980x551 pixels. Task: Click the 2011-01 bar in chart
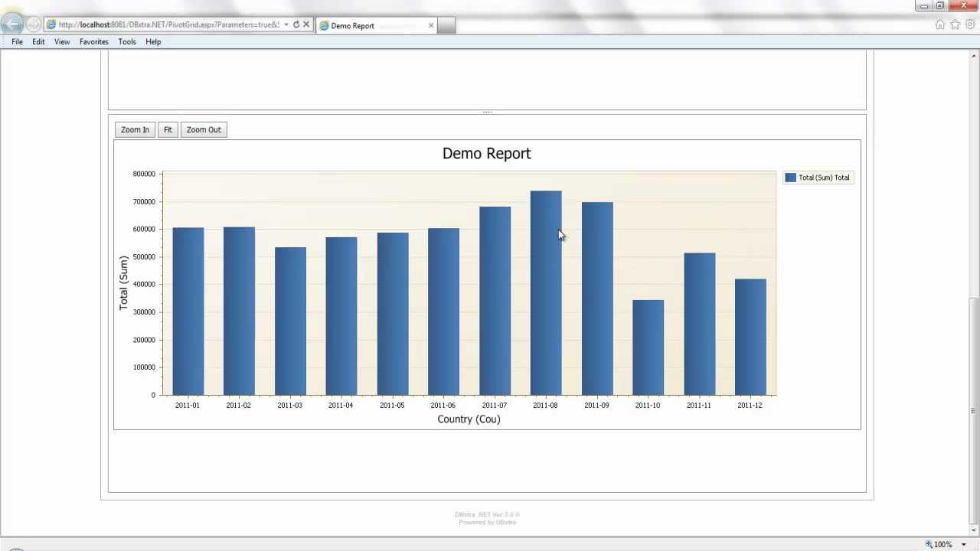point(188,311)
